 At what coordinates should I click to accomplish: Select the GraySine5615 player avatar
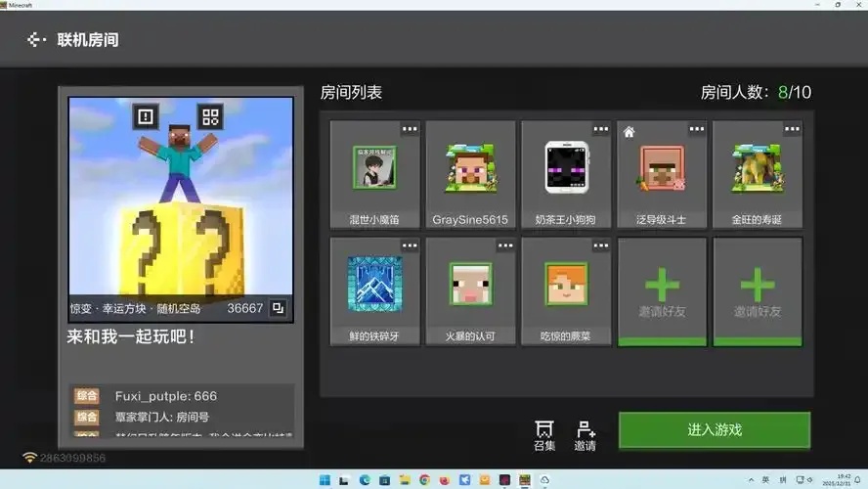click(x=470, y=168)
